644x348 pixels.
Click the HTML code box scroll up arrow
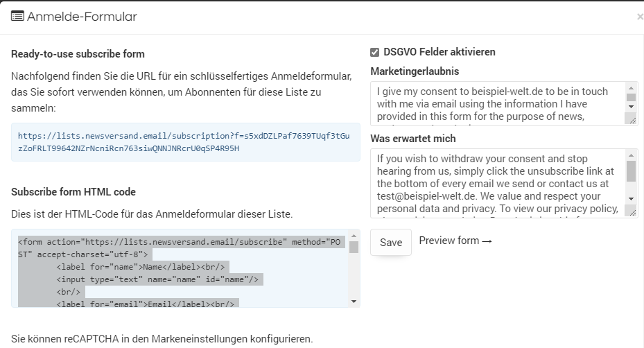354,236
